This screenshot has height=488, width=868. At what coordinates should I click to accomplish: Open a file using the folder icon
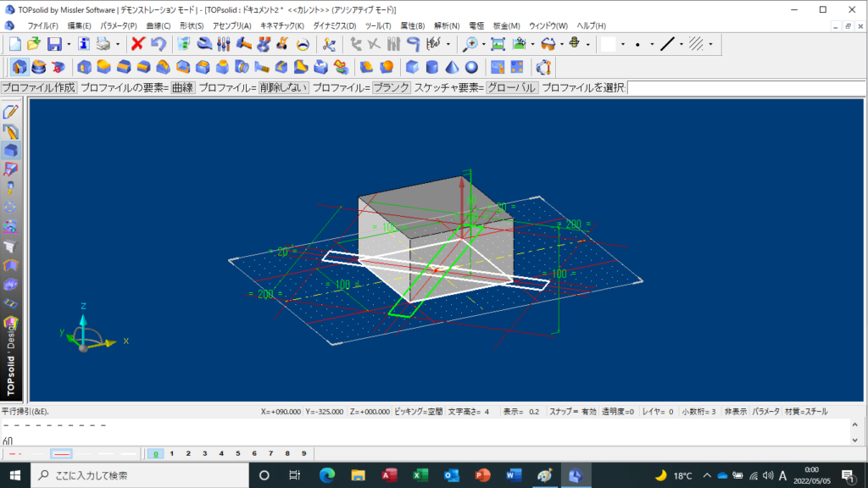pyautogui.click(x=34, y=44)
